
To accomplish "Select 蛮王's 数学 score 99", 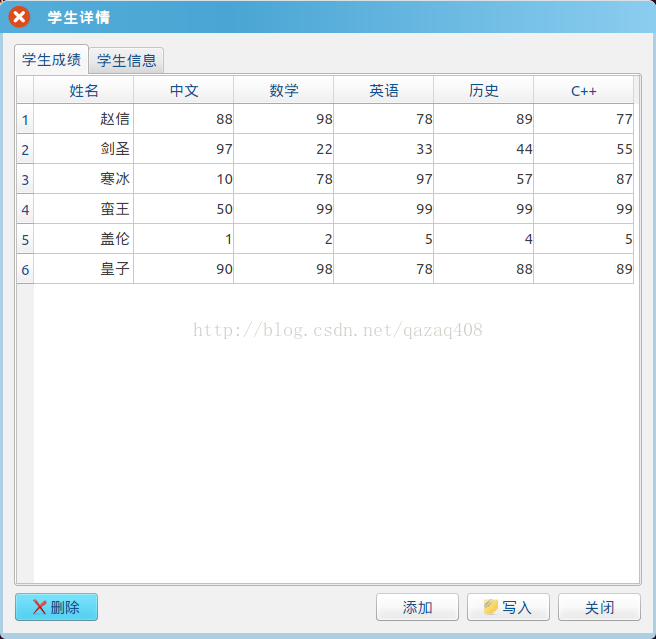I will [x=284, y=209].
